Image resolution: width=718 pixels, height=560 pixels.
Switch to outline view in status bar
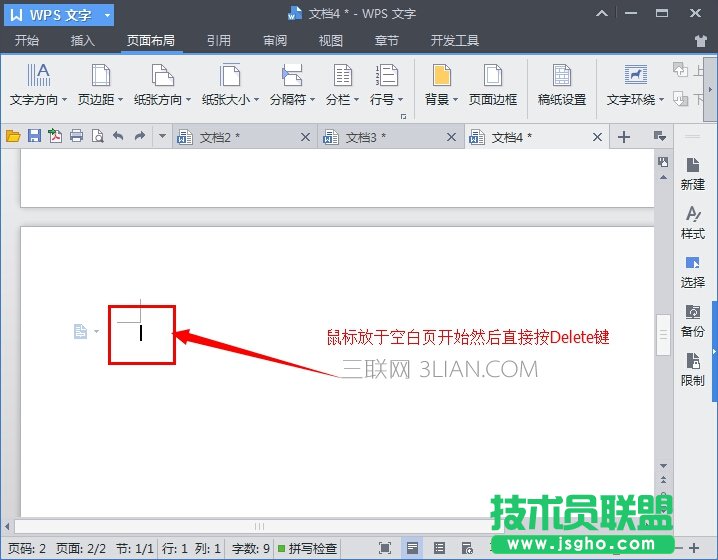[x=439, y=548]
